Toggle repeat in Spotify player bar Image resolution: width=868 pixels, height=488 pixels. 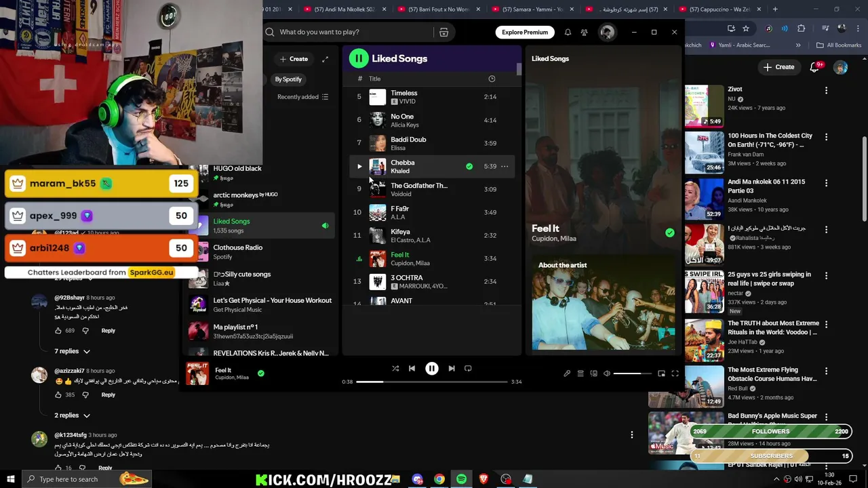tap(468, 368)
